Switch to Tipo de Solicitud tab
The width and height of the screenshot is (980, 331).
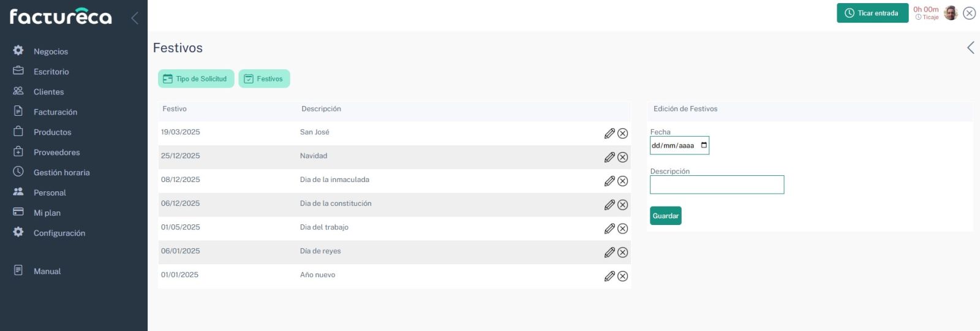[196, 79]
